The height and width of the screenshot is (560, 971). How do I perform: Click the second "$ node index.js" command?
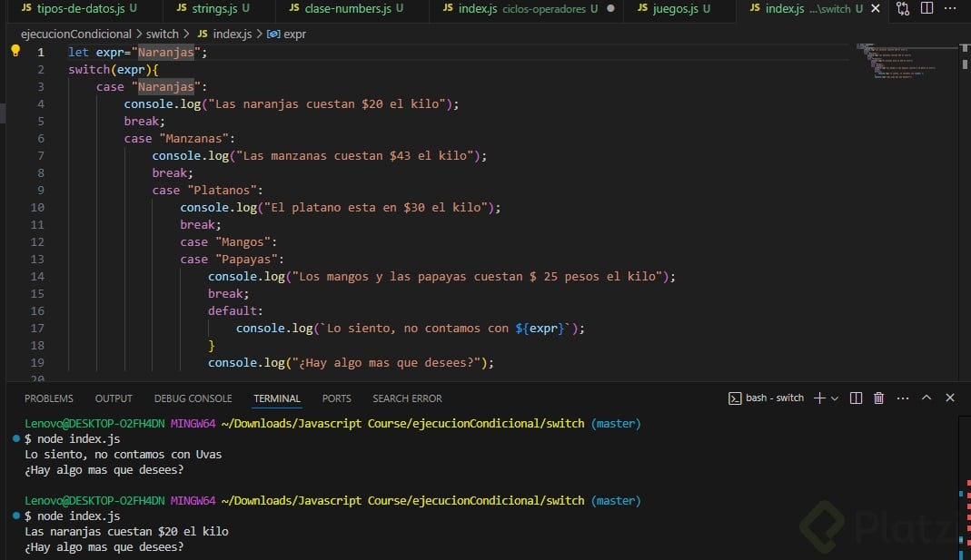pyautogui.click(x=73, y=516)
